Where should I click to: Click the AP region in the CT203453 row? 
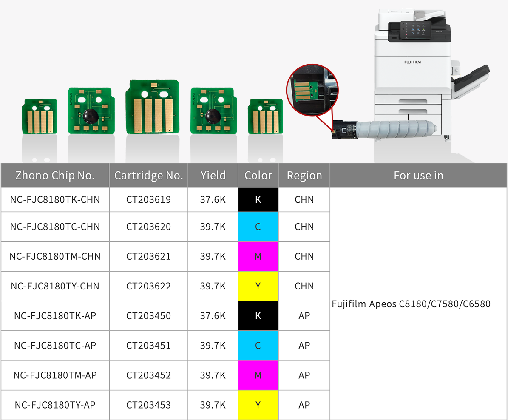pos(304,405)
